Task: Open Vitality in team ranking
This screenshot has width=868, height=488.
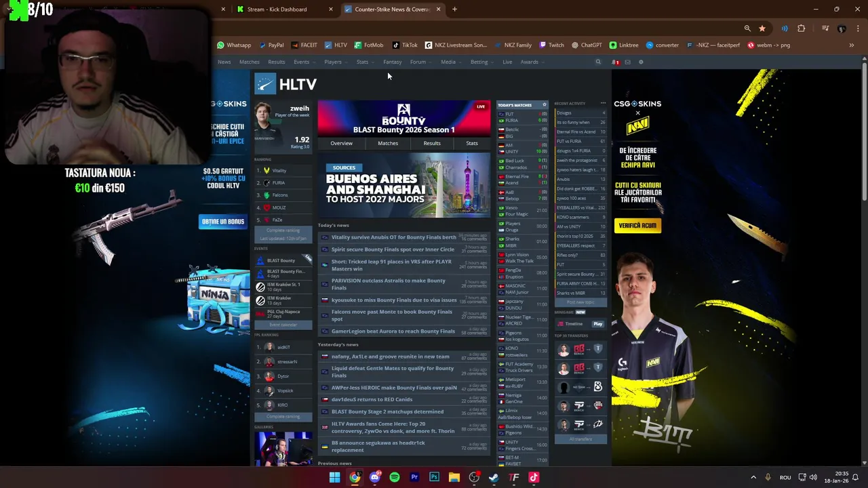Action: (279, 171)
